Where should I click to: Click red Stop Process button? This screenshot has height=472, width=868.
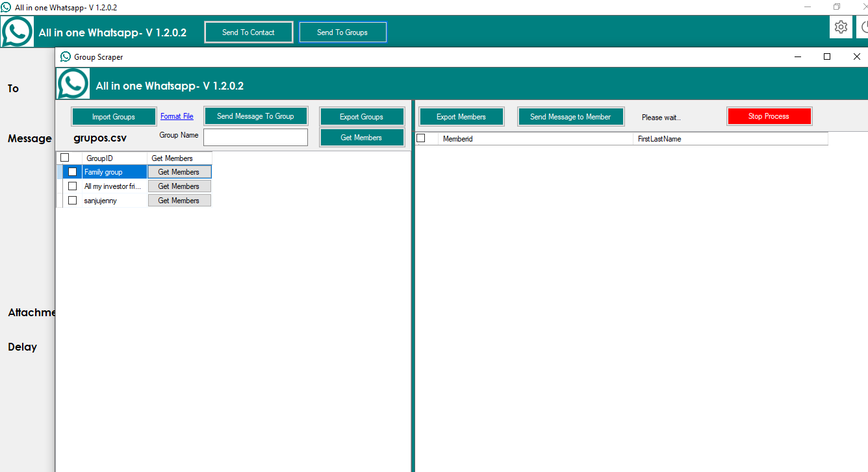tap(769, 116)
